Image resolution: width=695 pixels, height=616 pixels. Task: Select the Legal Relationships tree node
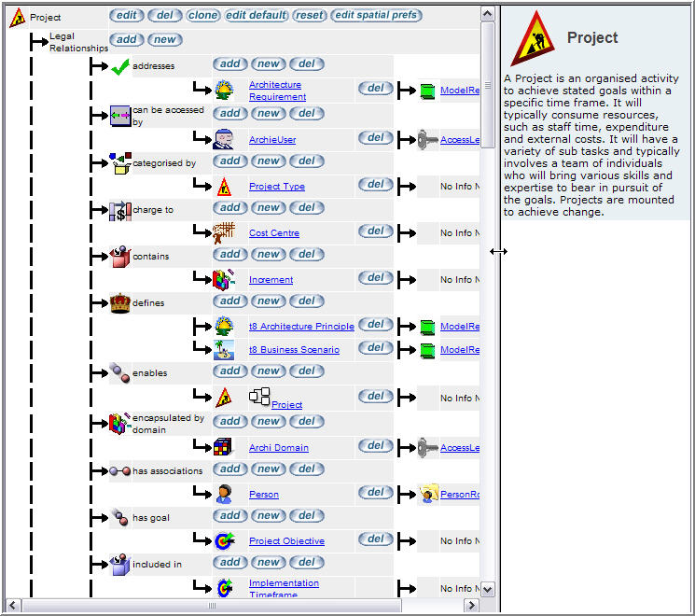tap(75, 41)
